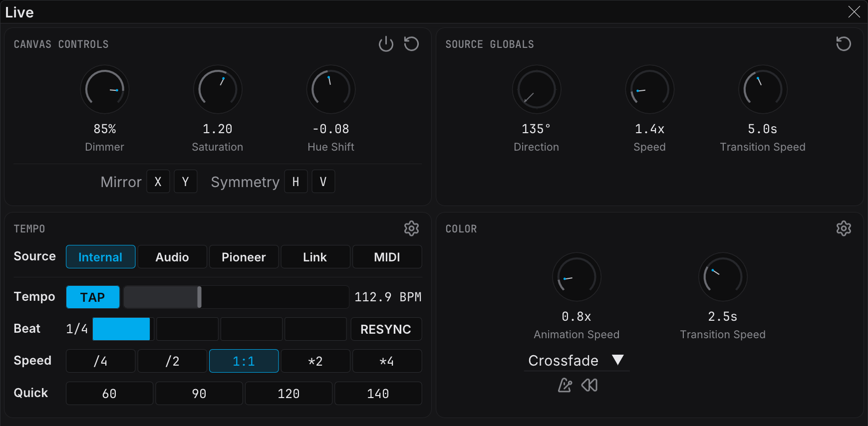868x426 pixels.
Task: Click the rewind icon under Crossfade
Action: tap(589, 385)
